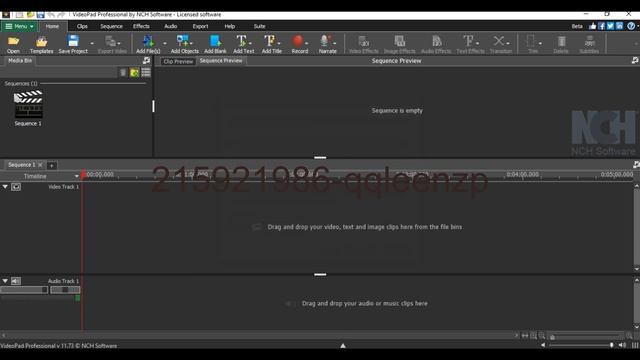The height and width of the screenshot is (360, 640).
Task: Start recording with the Record icon
Action: click(x=299, y=44)
